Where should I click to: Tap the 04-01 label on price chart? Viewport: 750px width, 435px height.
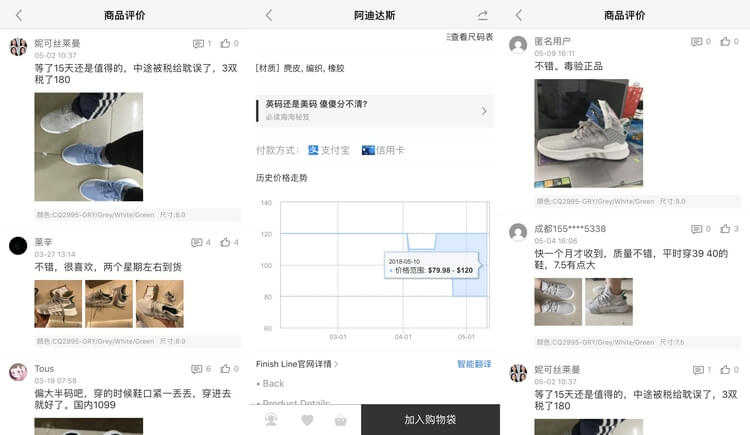coord(403,337)
